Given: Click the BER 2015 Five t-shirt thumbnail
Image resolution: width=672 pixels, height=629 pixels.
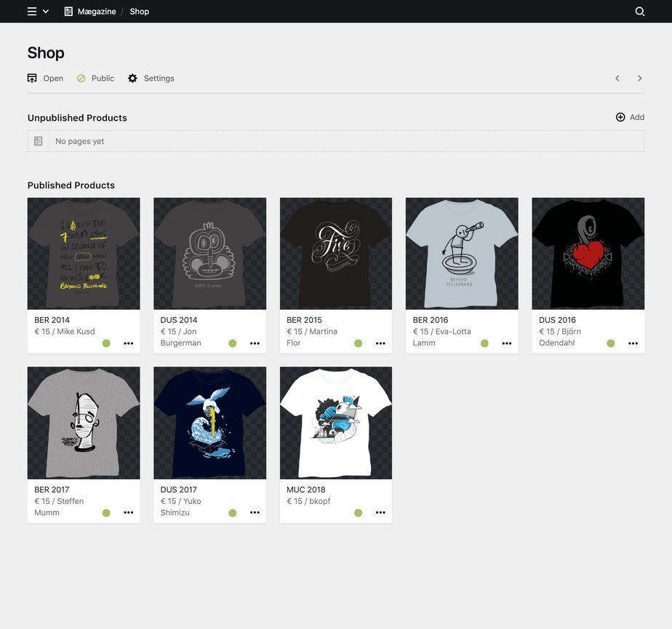Looking at the screenshot, I should coord(336,253).
